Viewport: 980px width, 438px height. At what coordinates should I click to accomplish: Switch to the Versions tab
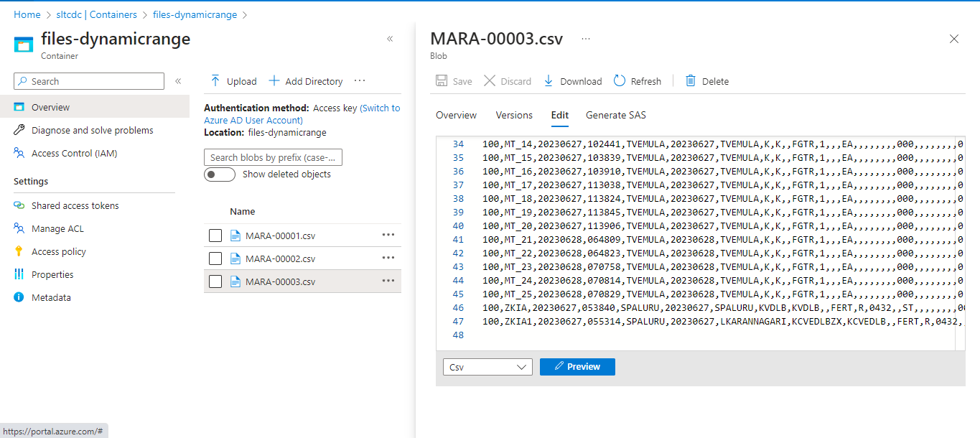coord(514,115)
